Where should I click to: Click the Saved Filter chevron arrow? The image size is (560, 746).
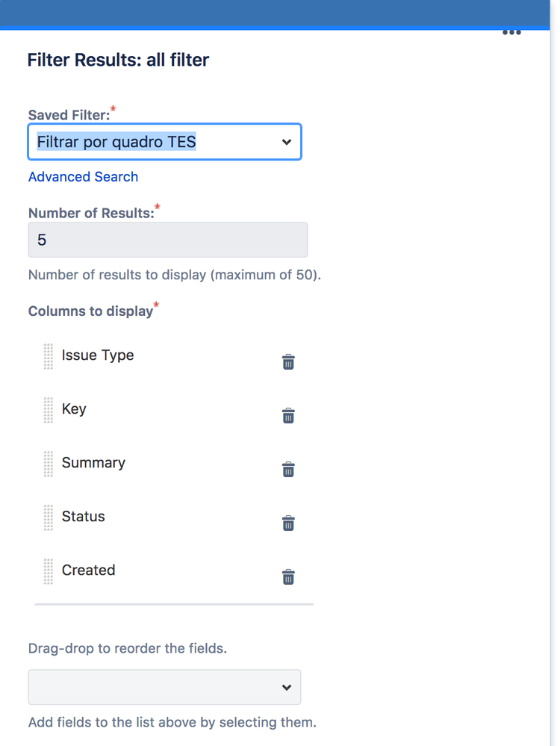tap(286, 142)
